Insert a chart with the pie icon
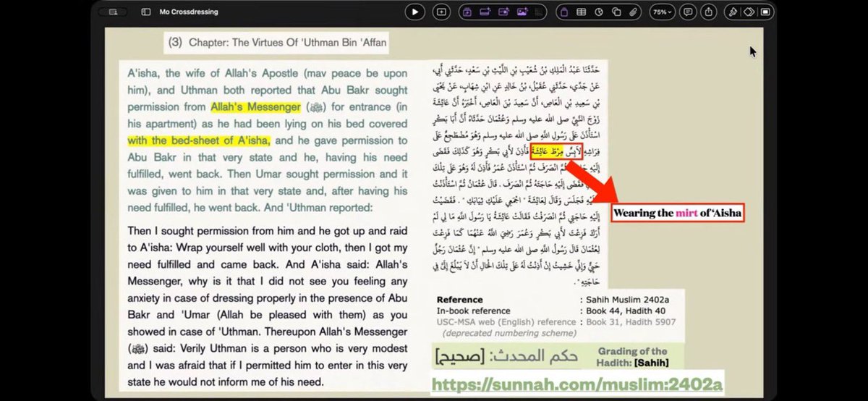This screenshot has width=868, height=401. coord(599,12)
